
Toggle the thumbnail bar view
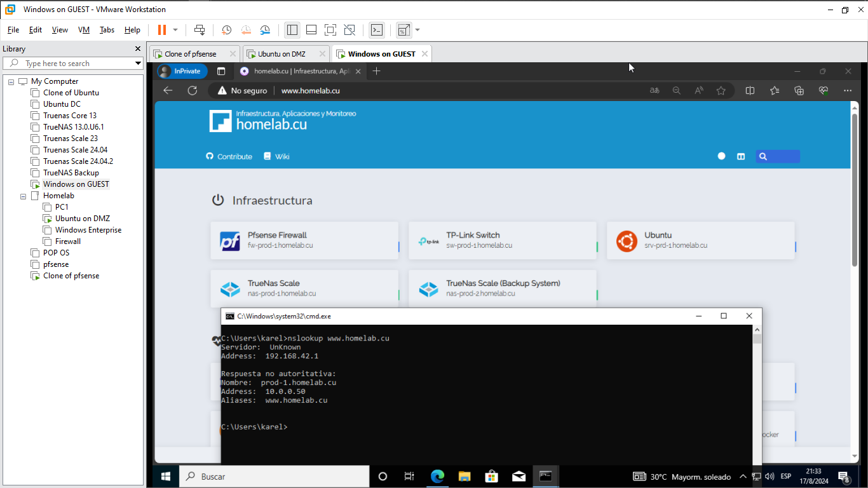point(311,30)
